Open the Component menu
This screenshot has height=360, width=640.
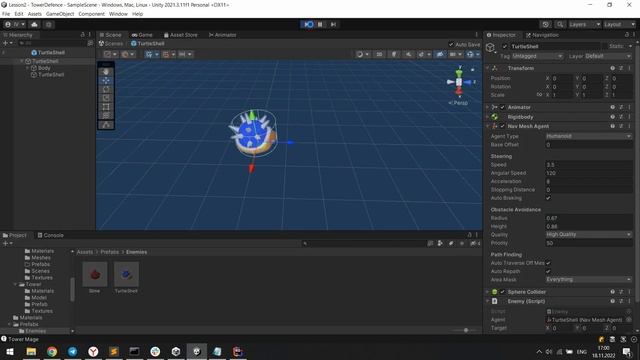tap(91, 14)
